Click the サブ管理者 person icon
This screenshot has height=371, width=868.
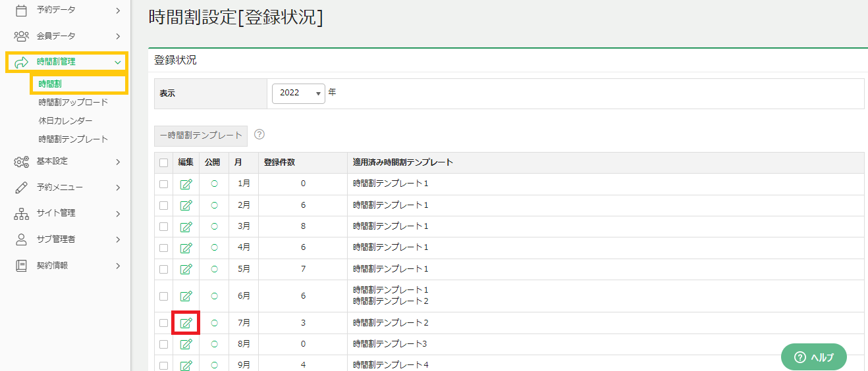21,239
